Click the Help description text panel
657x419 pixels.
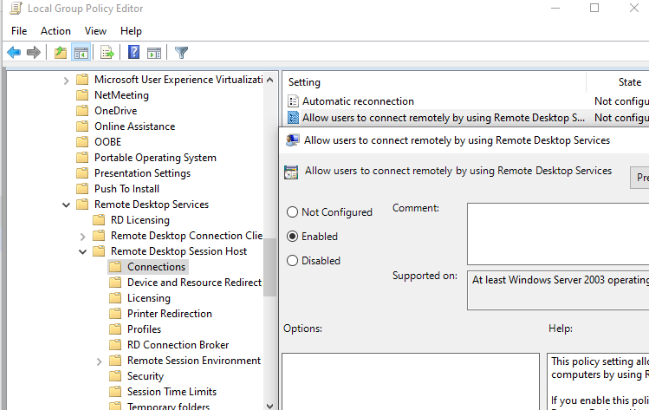pyautogui.click(x=598, y=382)
